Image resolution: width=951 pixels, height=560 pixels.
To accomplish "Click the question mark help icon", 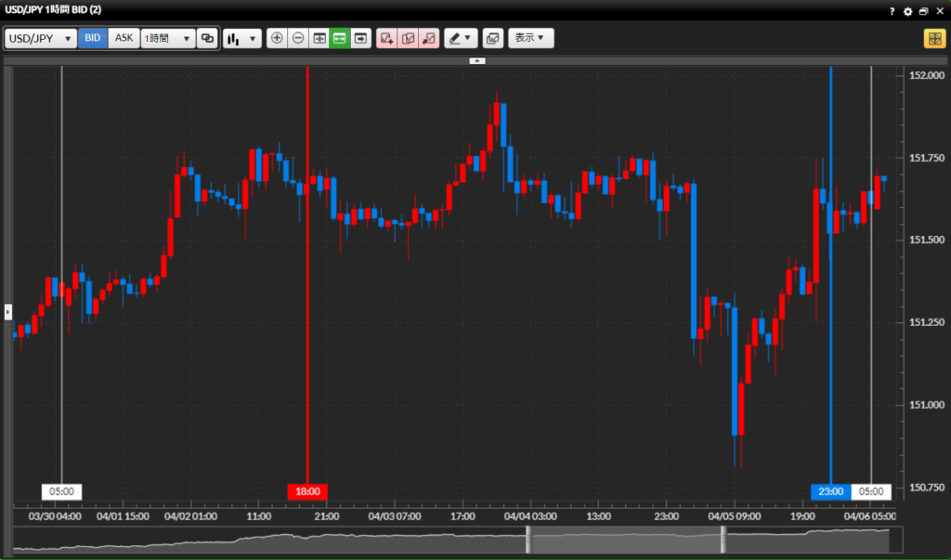I will point(892,10).
